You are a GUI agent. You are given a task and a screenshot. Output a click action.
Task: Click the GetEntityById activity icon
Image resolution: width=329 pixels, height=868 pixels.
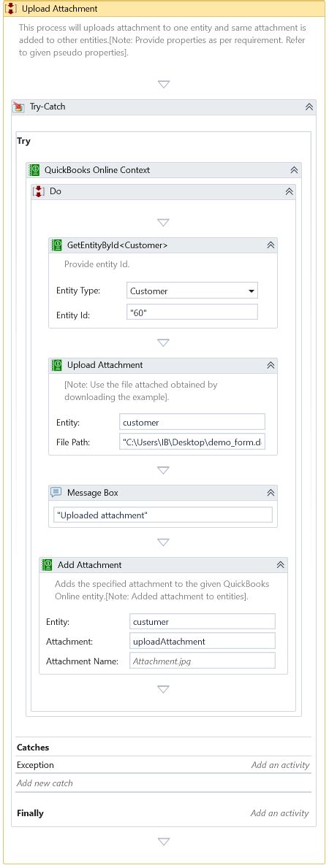(56, 245)
